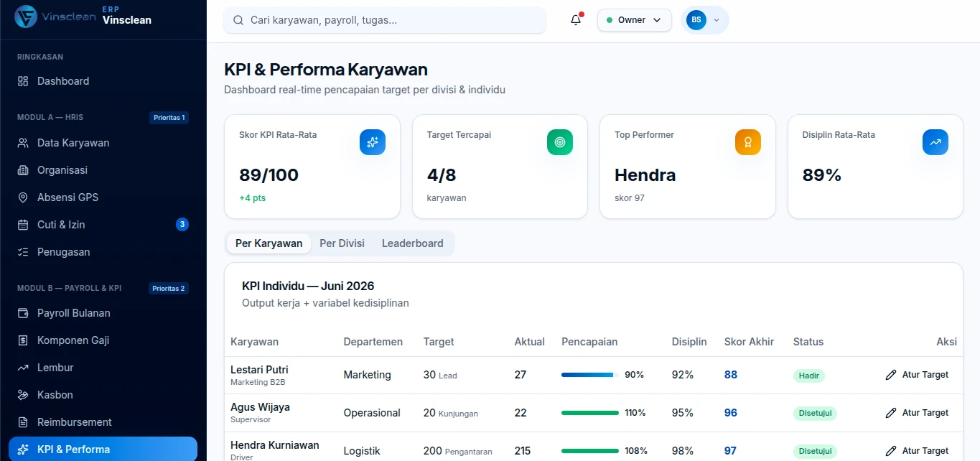Switch to the Per Divisi tab

tap(342, 243)
